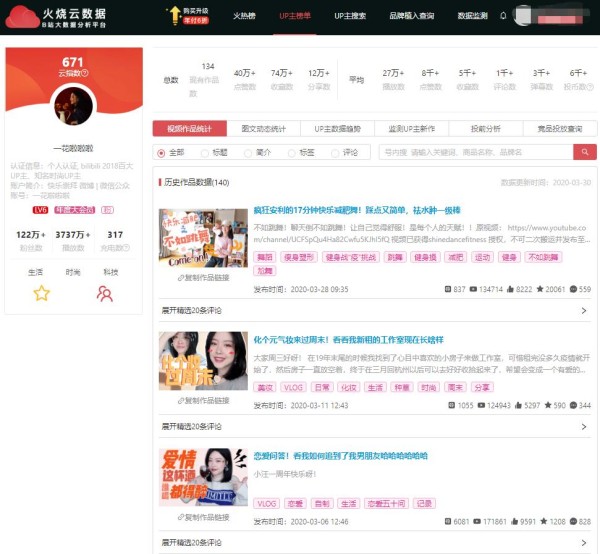This screenshot has height=554, width=600.
Task: Switch to the 监测UP主新作 tab
Action: pos(412,129)
